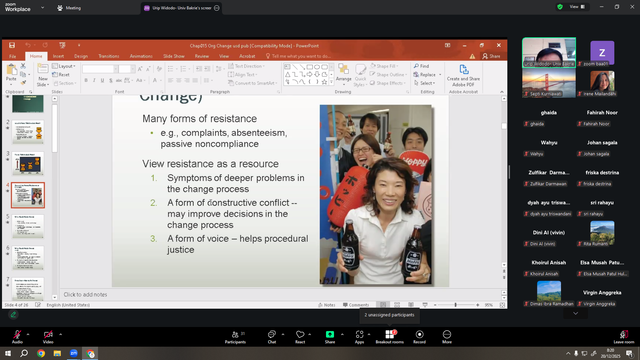Viewport: 640px width, 360px height.
Task: Expand the React options arrow
Action: coord(310,334)
